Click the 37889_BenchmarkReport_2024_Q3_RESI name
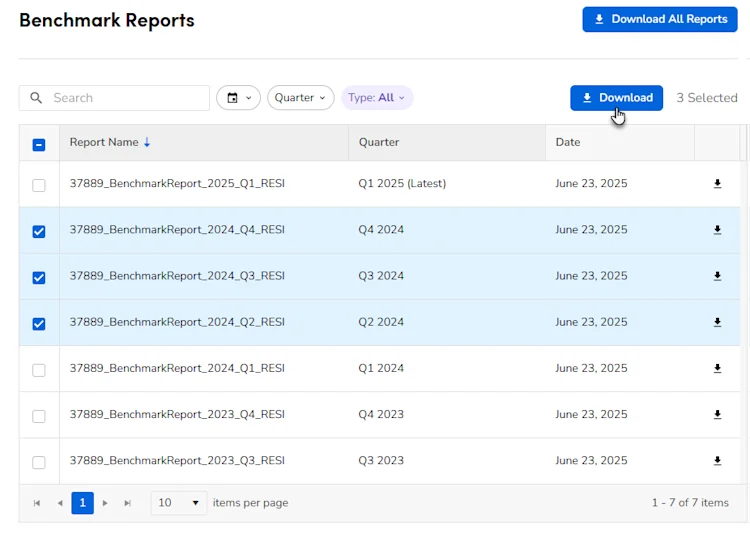750x538 pixels. (x=177, y=275)
